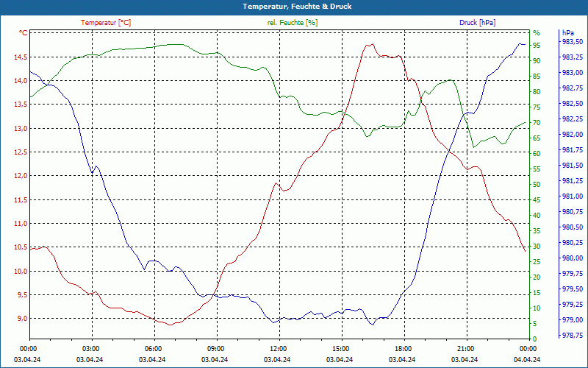Select 981,50 on the blue pressure axis
The image size is (588, 368).
tap(573, 165)
